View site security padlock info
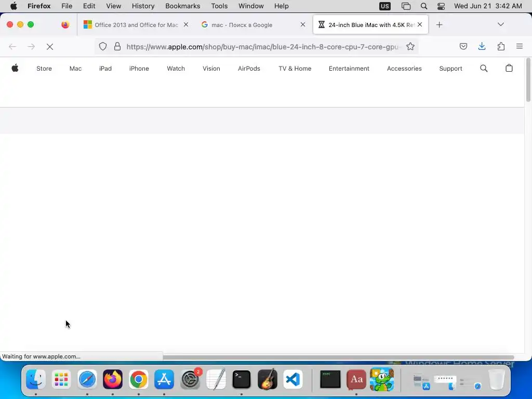The height and width of the screenshot is (399, 532). point(117,46)
